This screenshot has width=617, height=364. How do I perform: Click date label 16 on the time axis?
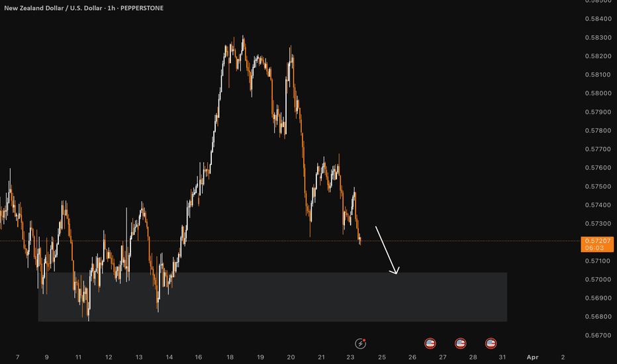199,357
